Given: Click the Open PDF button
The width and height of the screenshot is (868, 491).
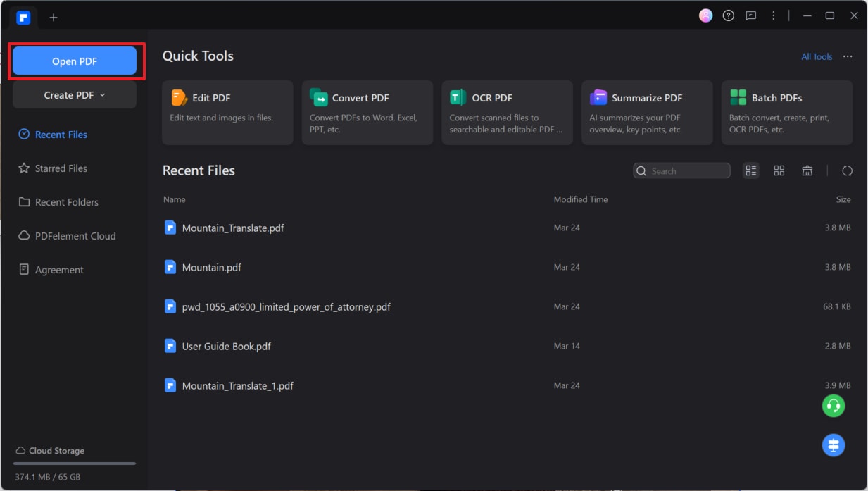Looking at the screenshot, I should pyautogui.click(x=75, y=61).
